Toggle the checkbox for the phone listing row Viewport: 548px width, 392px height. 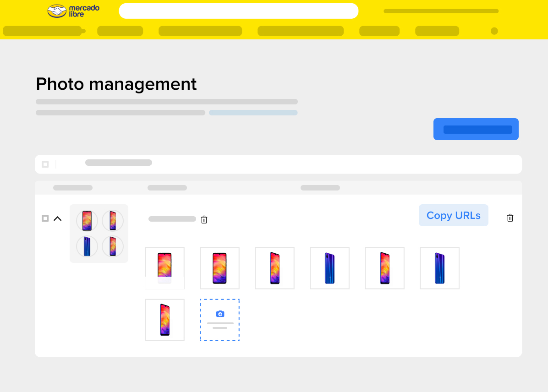pyautogui.click(x=45, y=218)
